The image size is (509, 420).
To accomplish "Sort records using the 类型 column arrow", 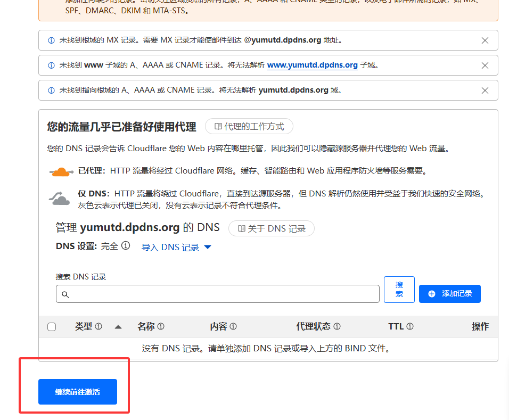I will 118,327.
